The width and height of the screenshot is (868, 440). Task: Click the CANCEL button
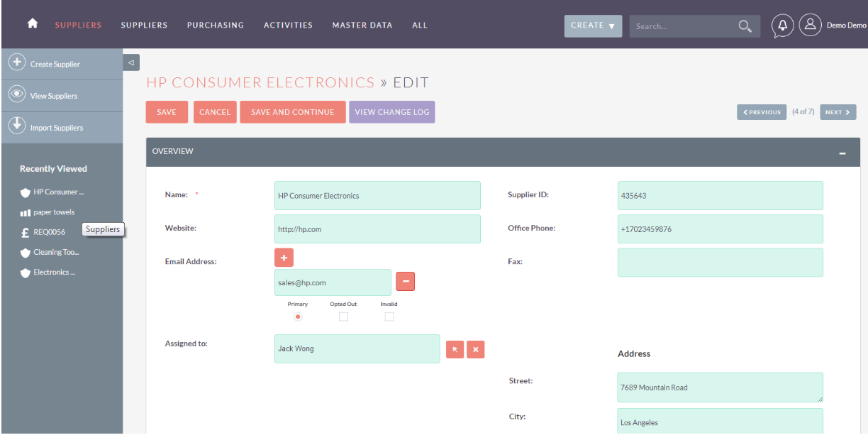pyautogui.click(x=215, y=112)
